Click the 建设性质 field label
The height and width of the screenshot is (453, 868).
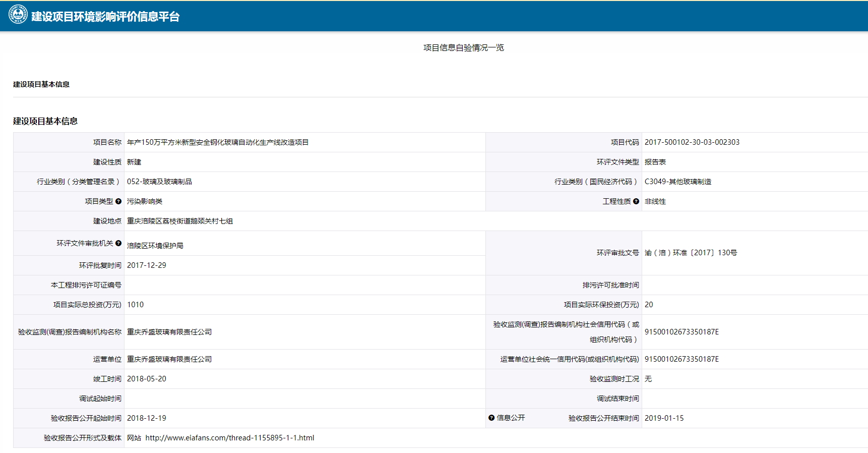107,162
